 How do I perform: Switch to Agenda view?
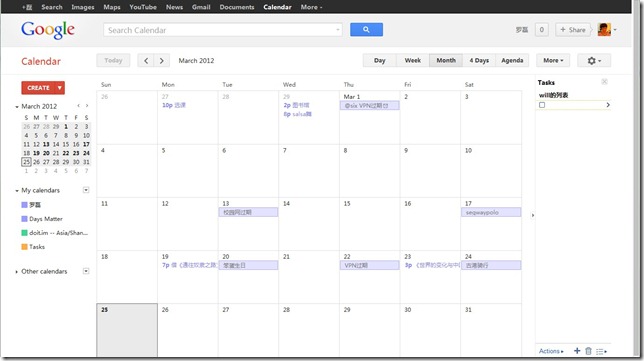512,61
